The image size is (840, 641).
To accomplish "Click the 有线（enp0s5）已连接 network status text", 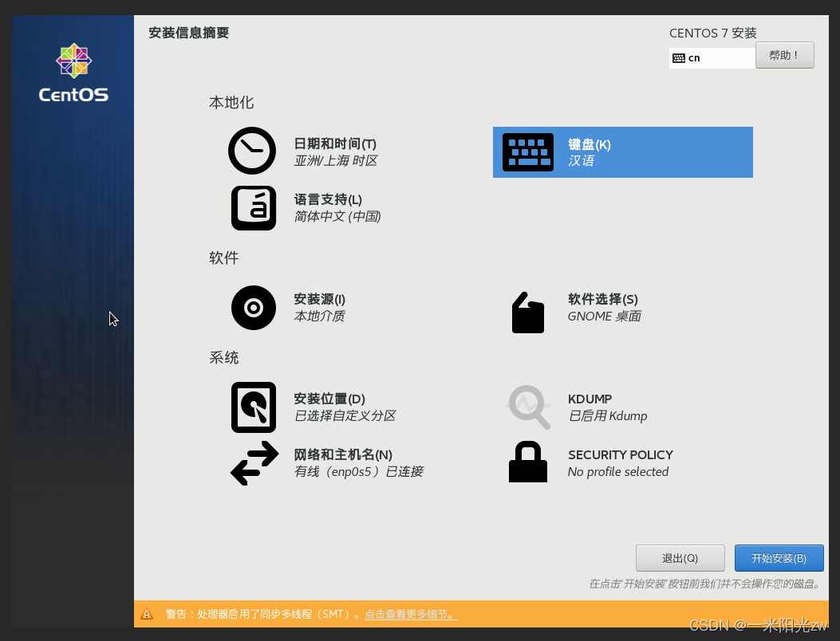I will click(359, 472).
